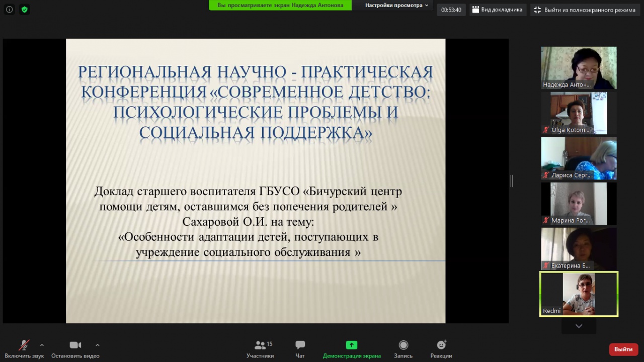Expand audio options arrow beside microphone
Image resolution: width=644 pixels, height=362 pixels.
(x=42, y=345)
